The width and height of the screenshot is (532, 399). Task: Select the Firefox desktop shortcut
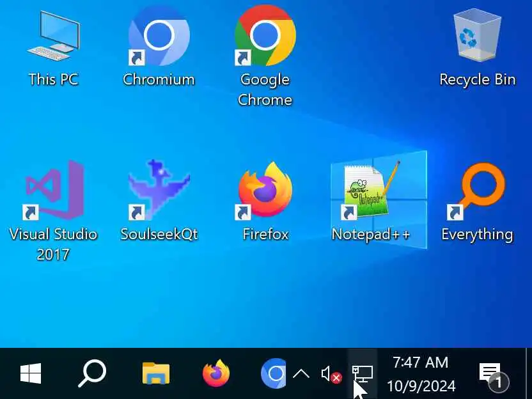265,201
